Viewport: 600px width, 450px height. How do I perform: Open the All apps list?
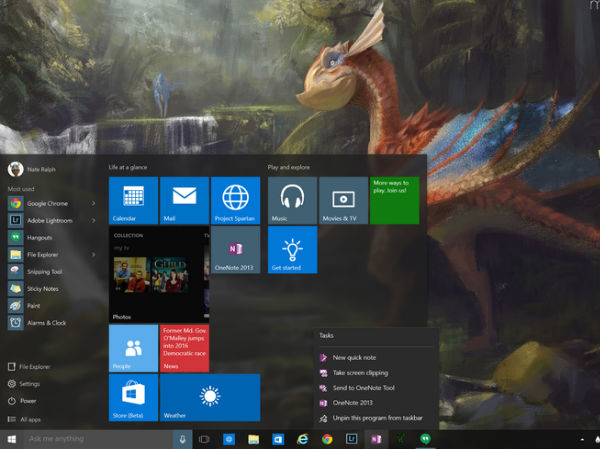click(x=30, y=419)
